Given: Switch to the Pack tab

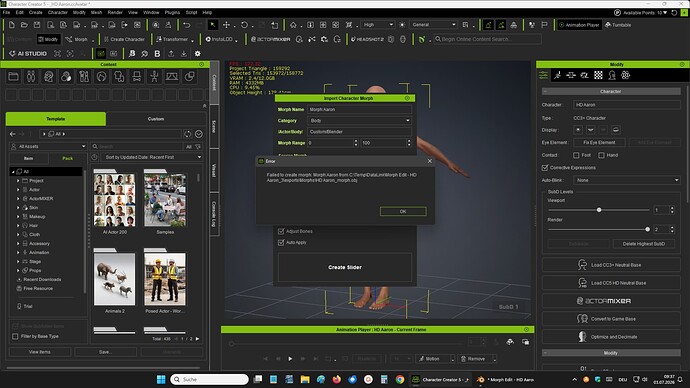Looking at the screenshot, I should [x=67, y=158].
